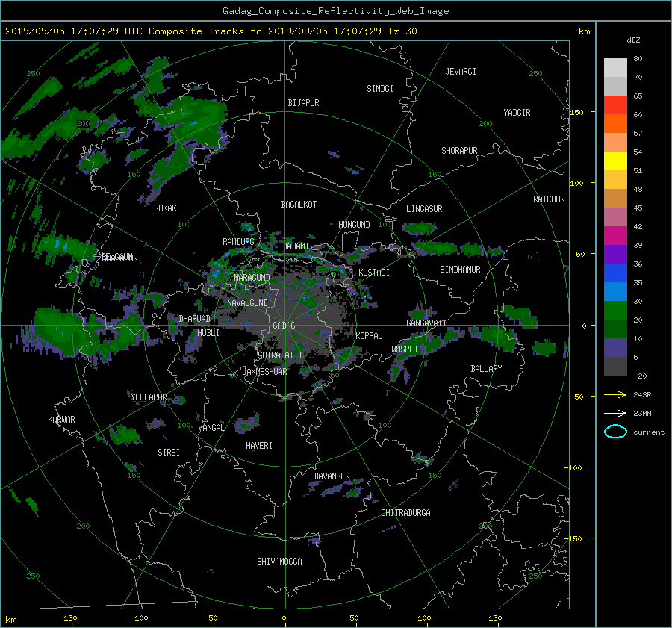Click the LINGASUR city label

click(x=424, y=209)
